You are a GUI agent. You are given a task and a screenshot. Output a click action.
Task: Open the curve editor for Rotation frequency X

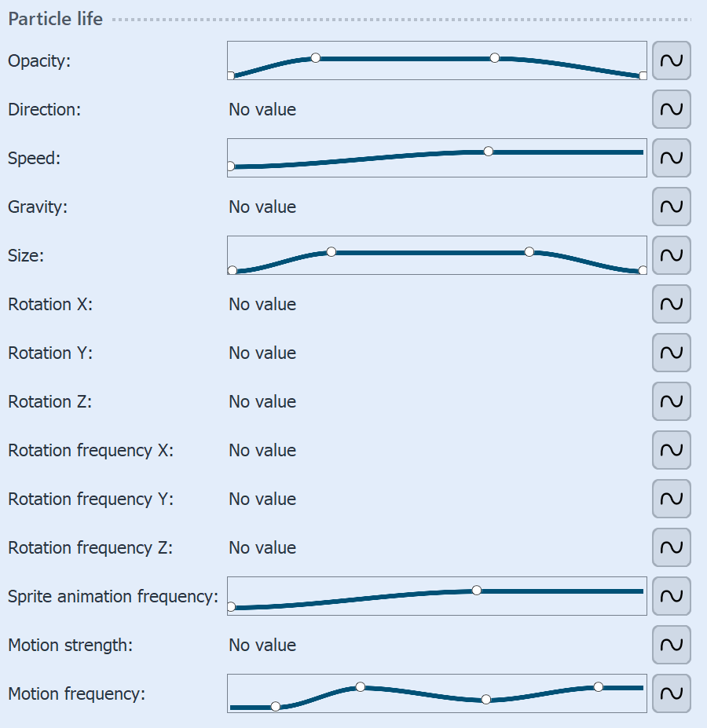click(671, 450)
